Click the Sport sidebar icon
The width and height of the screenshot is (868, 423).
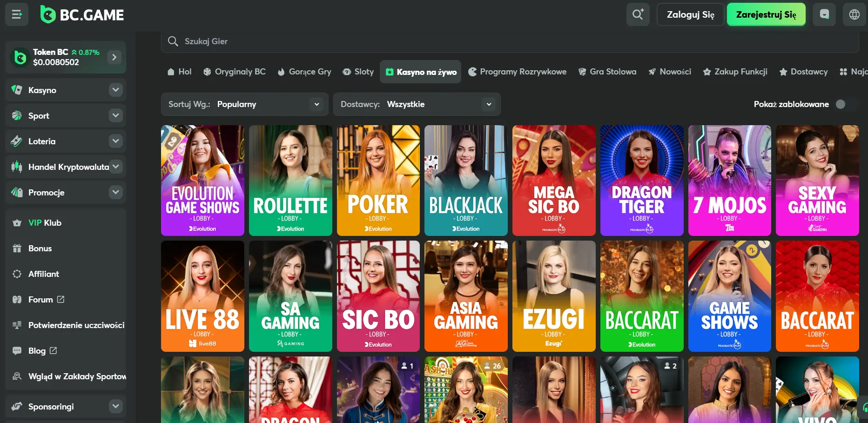tap(17, 115)
